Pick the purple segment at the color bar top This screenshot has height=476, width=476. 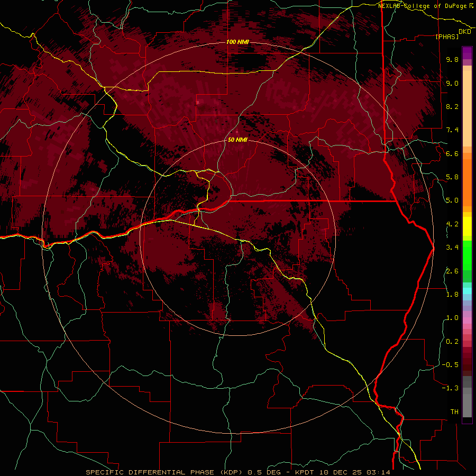[x=467, y=53]
